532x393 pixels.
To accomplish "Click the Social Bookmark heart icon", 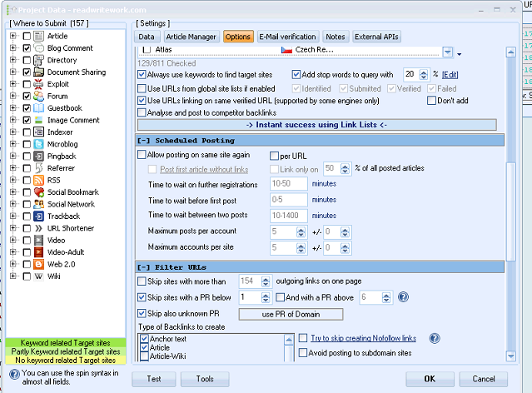I will pyautogui.click(x=38, y=192).
